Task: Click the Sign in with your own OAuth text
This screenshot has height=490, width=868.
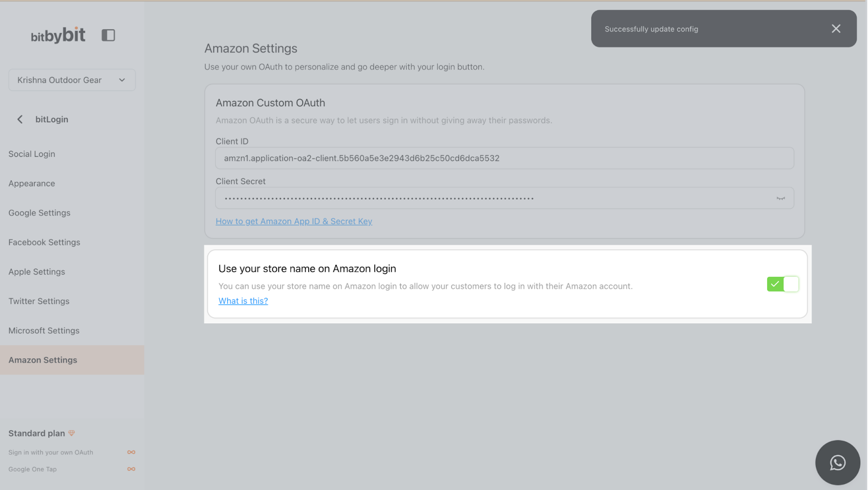Action: 51,452
